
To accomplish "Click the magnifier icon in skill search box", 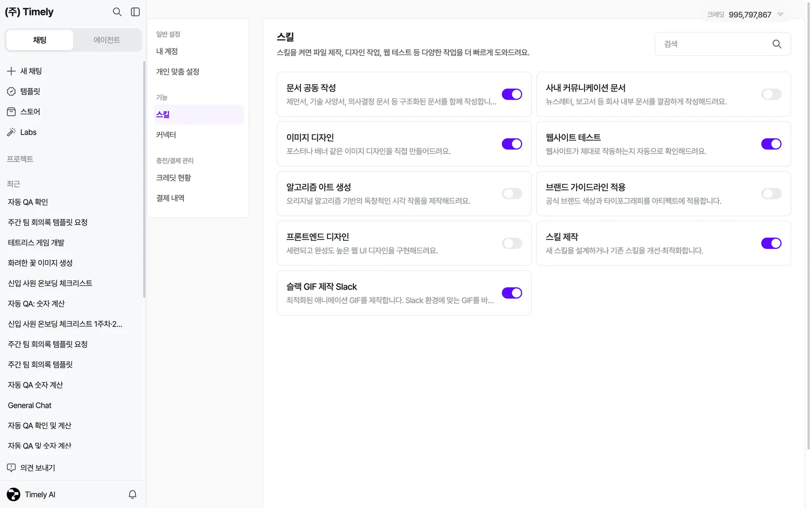I will (777, 44).
